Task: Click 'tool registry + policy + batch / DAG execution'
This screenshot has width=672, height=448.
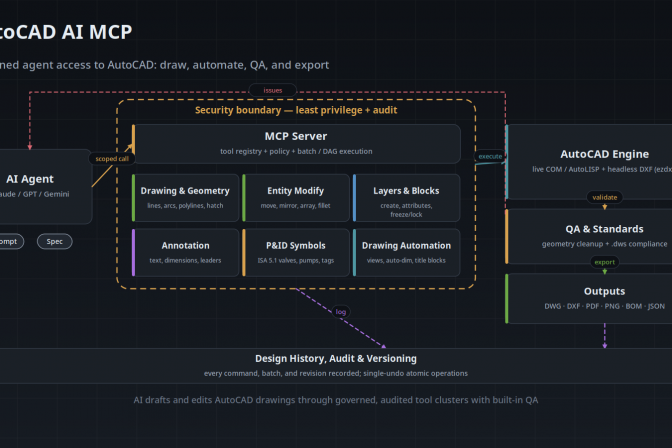Action: pyautogui.click(x=296, y=151)
